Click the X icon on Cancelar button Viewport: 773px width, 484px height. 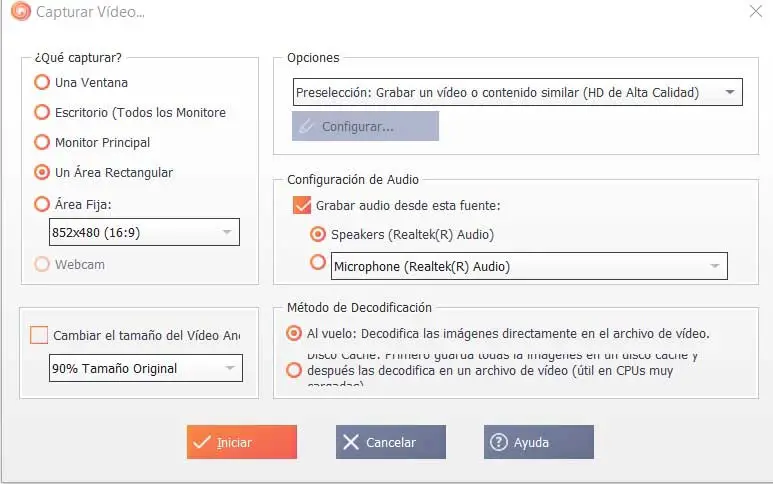(x=350, y=442)
